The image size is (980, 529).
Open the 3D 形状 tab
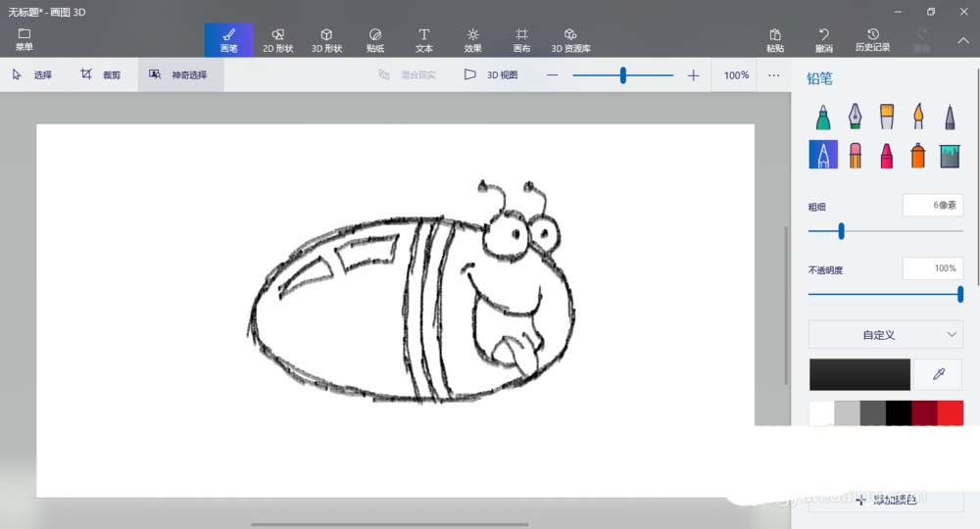click(326, 40)
